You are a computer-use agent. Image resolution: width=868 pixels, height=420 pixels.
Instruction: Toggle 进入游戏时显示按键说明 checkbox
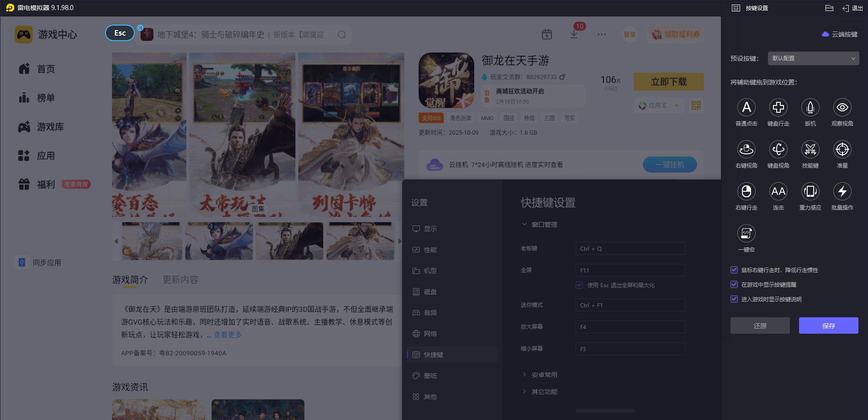(734, 299)
